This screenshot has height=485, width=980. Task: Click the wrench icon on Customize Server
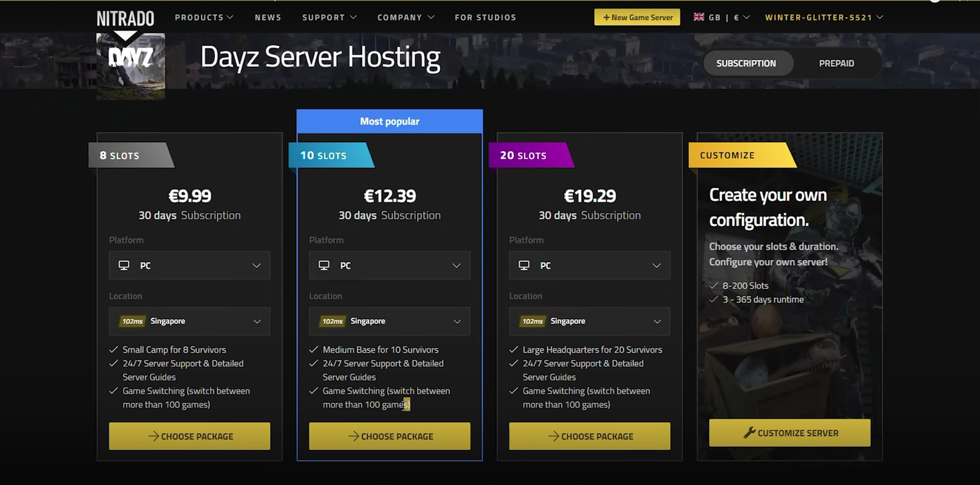click(x=749, y=433)
